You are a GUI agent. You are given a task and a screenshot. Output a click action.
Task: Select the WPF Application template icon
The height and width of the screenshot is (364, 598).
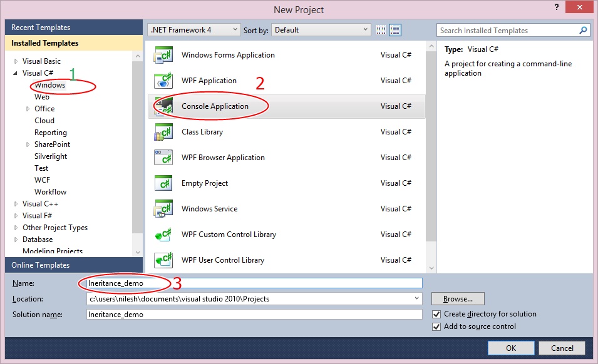point(163,80)
